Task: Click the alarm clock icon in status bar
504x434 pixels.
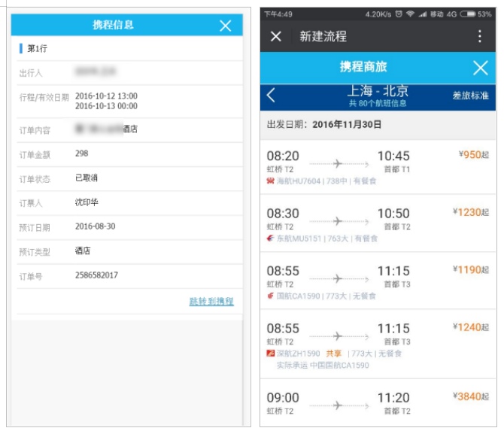Action: point(399,14)
